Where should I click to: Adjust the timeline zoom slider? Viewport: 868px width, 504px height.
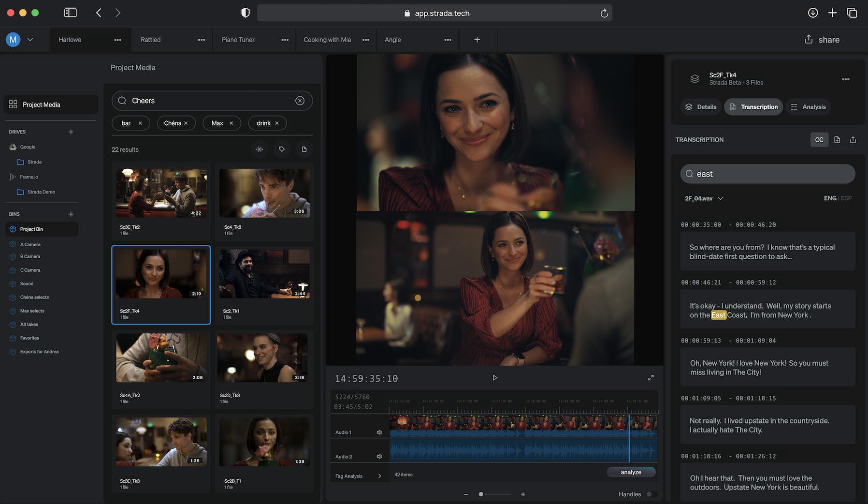pyautogui.click(x=481, y=494)
